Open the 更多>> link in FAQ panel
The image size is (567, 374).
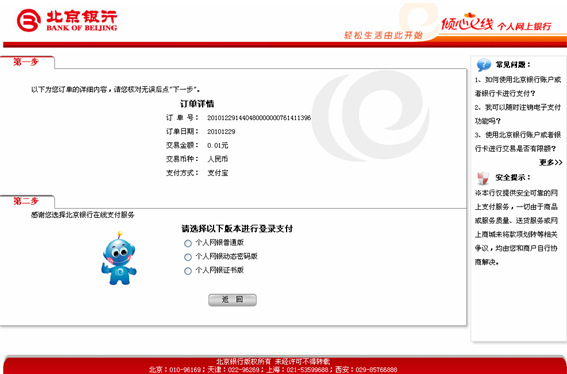click(x=551, y=162)
